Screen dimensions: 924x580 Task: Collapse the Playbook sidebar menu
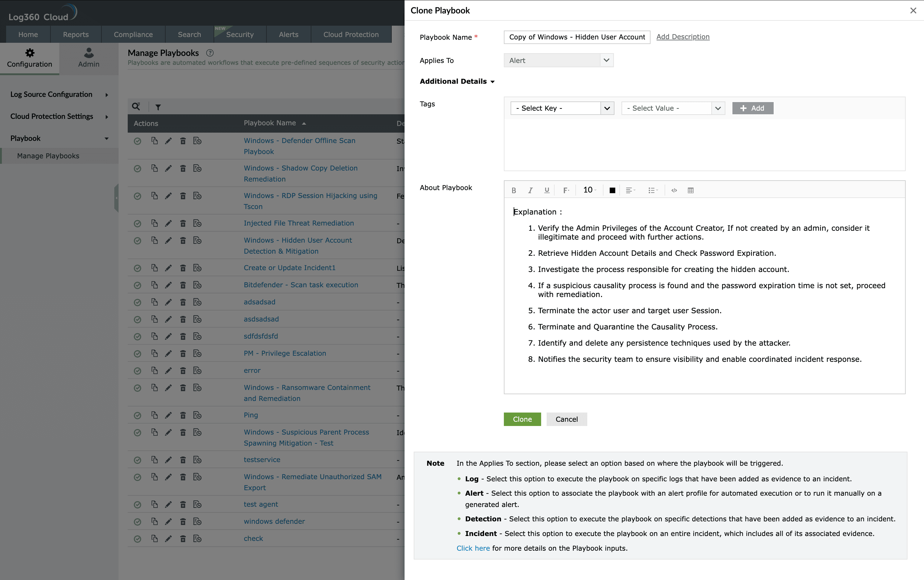pos(59,138)
